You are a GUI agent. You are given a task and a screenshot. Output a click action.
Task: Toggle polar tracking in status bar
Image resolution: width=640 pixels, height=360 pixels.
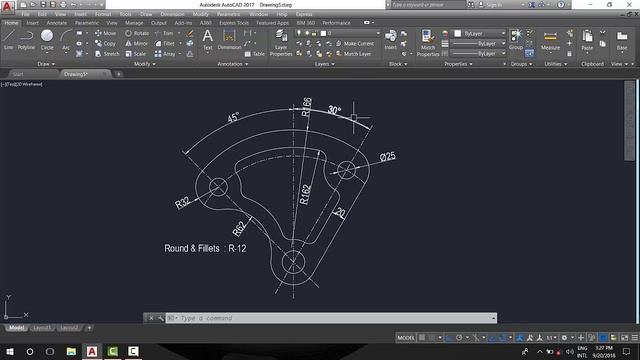(459, 338)
